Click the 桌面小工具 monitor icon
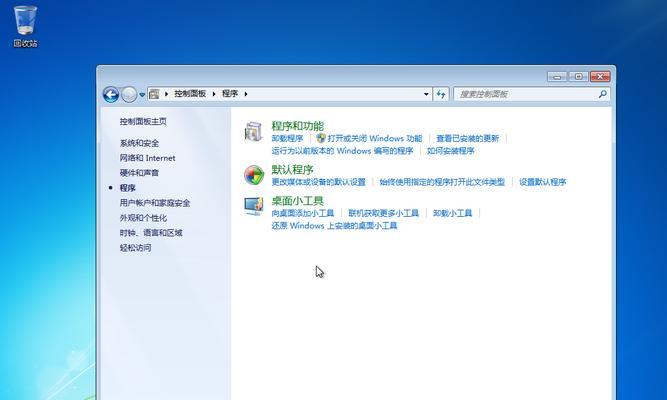The image size is (667, 400). (x=254, y=206)
